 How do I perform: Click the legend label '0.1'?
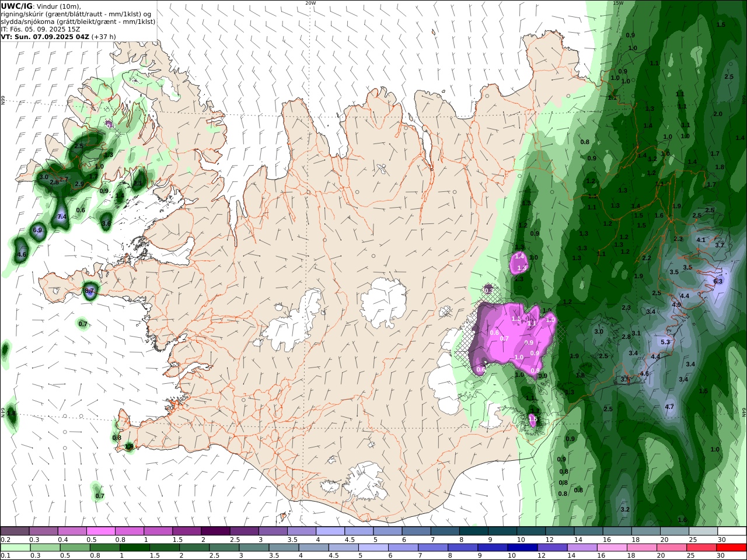coord(5,556)
